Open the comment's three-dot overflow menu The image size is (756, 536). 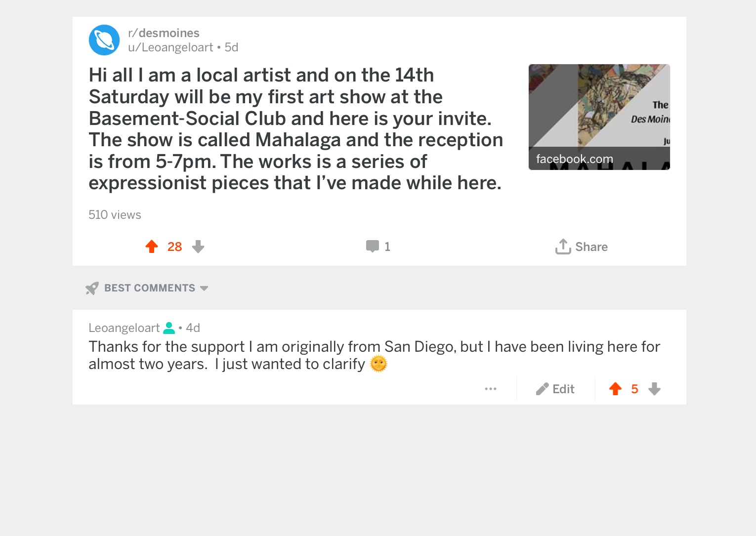tap(491, 389)
